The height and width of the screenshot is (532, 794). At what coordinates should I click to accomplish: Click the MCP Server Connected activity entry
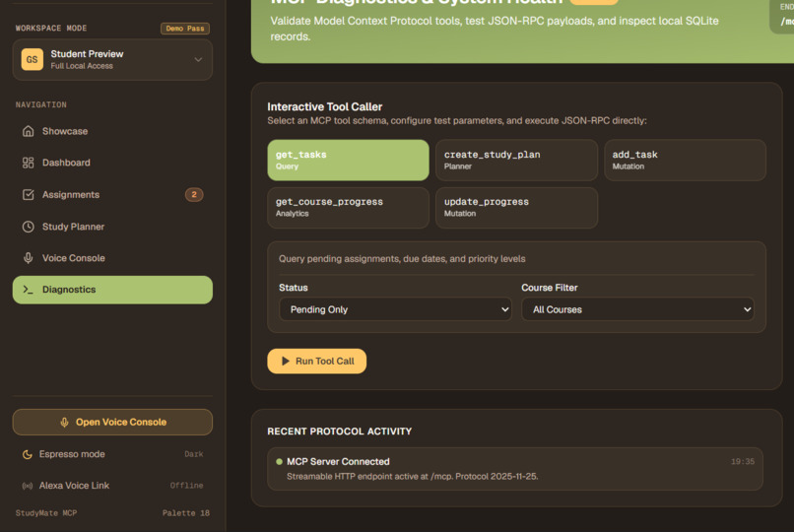[515, 469]
